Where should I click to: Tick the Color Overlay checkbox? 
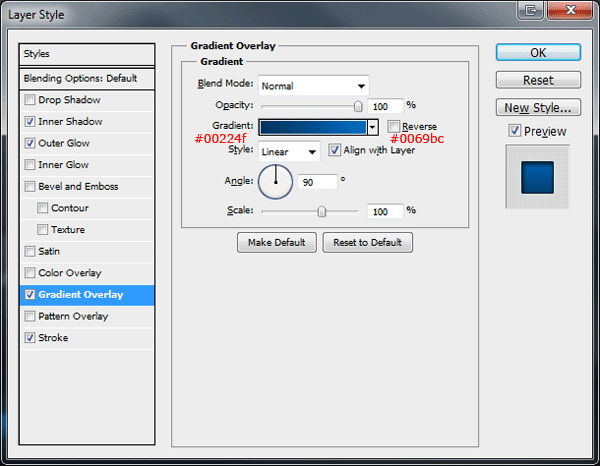(30, 273)
